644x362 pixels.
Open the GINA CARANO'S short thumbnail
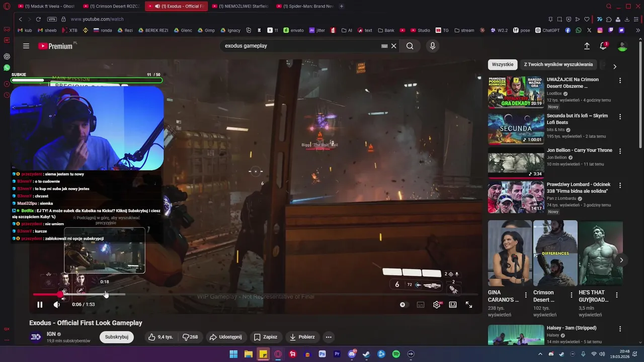tap(510, 253)
